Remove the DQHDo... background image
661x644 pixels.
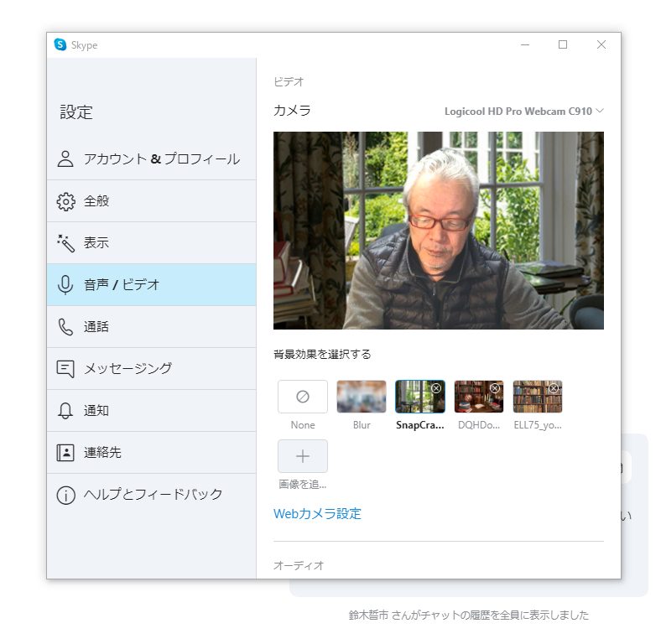click(x=495, y=388)
